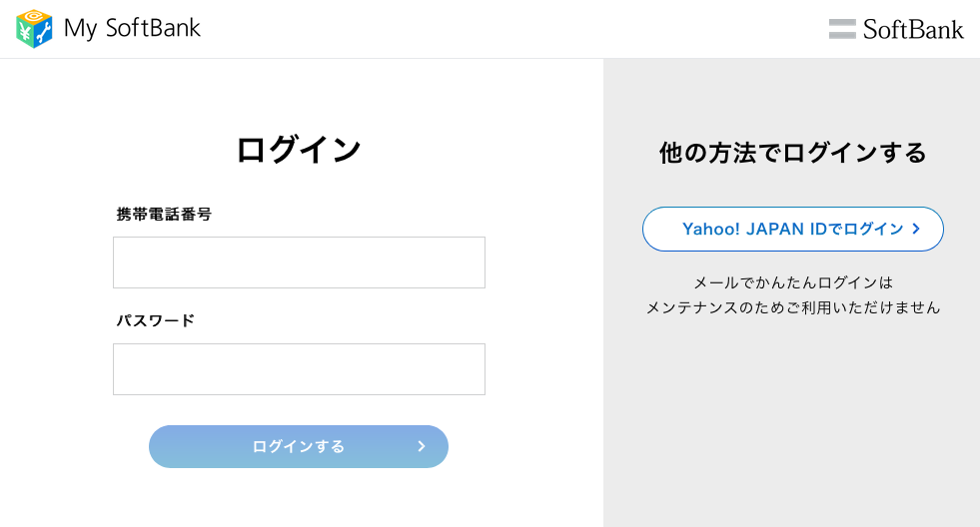
Task: Click the 携帯電話番号 field label
Action: coord(164,214)
